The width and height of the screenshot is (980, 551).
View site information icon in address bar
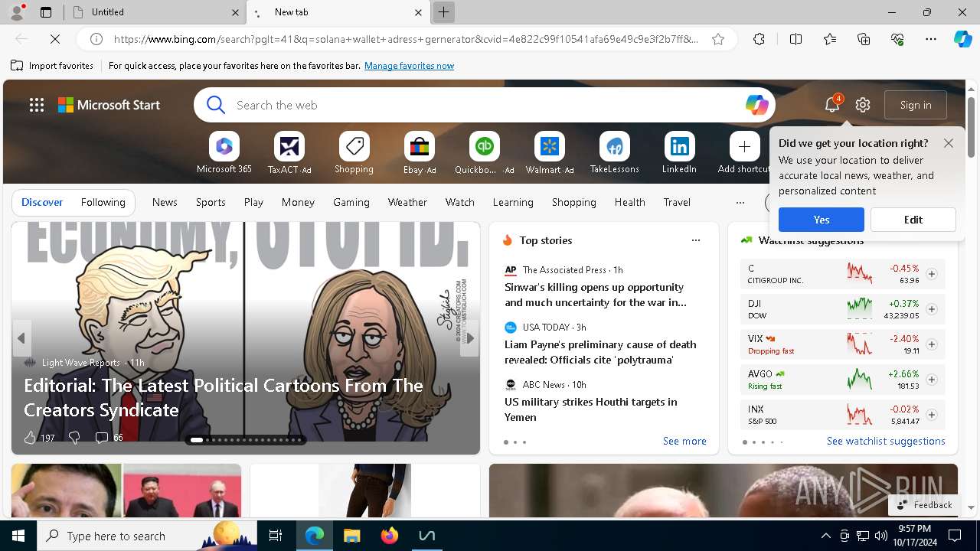click(96, 39)
